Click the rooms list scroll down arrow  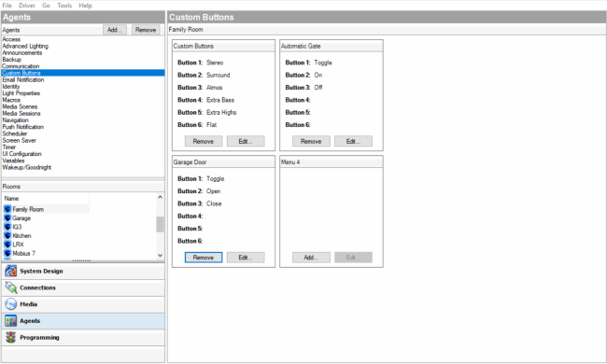click(x=160, y=256)
